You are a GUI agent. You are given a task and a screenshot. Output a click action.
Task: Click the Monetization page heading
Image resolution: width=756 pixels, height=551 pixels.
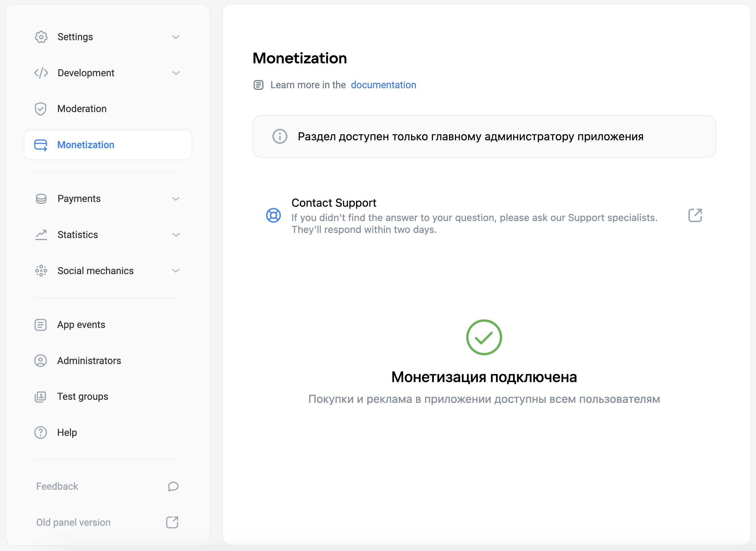(x=300, y=58)
